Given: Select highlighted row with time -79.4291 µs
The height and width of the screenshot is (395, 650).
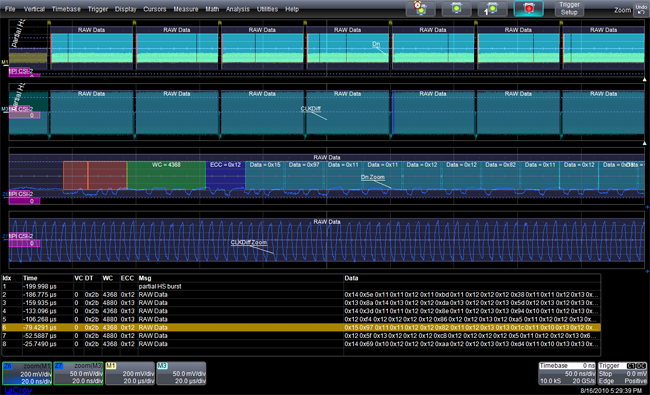Looking at the screenshot, I should coord(301,327).
